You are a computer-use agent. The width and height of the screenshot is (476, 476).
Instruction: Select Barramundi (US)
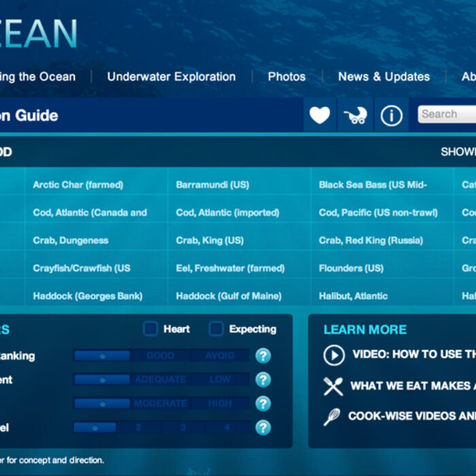pos(212,184)
